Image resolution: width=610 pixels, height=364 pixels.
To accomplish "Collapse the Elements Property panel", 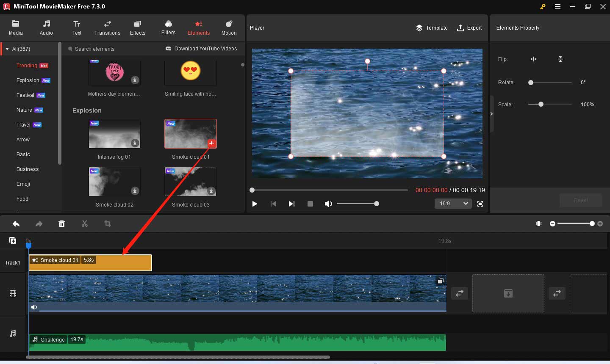I will pyautogui.click(x=491, y=114).
